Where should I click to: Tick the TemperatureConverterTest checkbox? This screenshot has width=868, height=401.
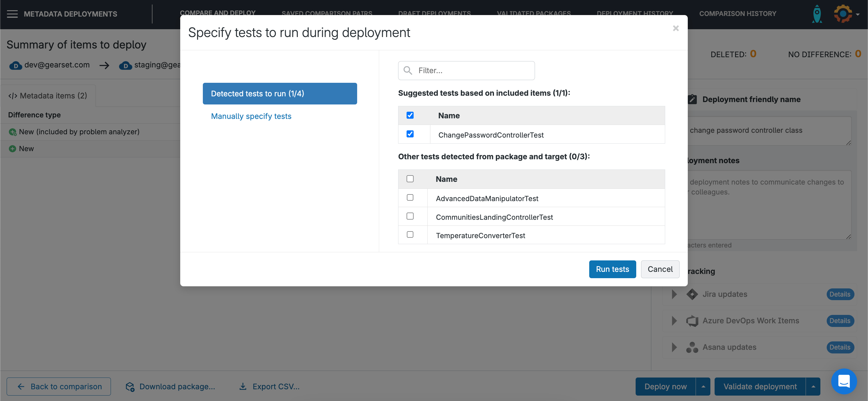click(410, 235)
